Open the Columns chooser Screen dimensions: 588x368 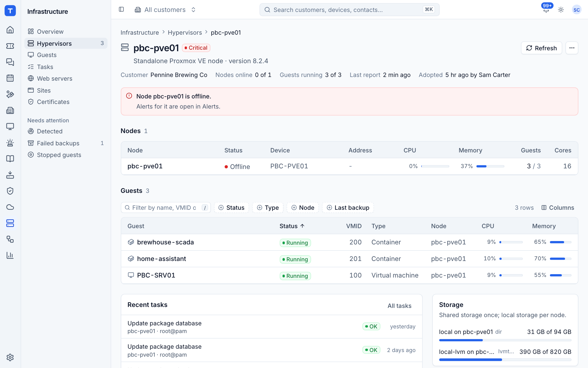[558, 208]
